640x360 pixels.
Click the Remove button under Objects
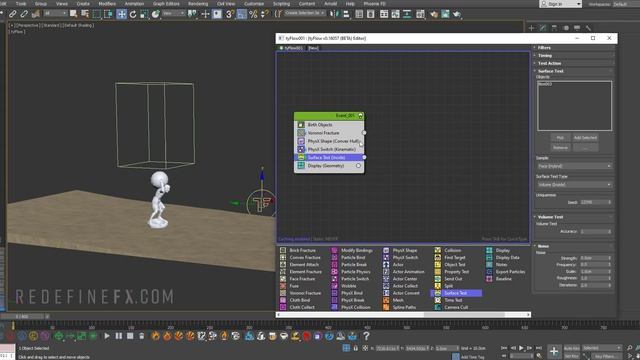(560, 148)
